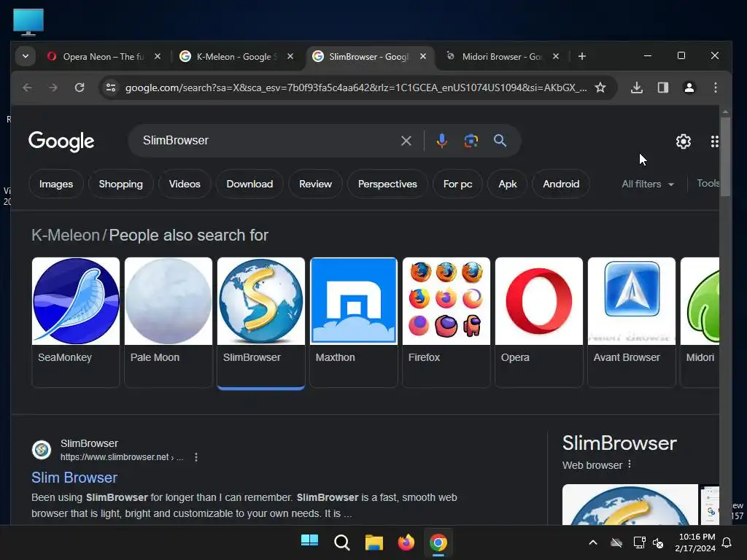Show hidden system tray icons

[593, 542]
